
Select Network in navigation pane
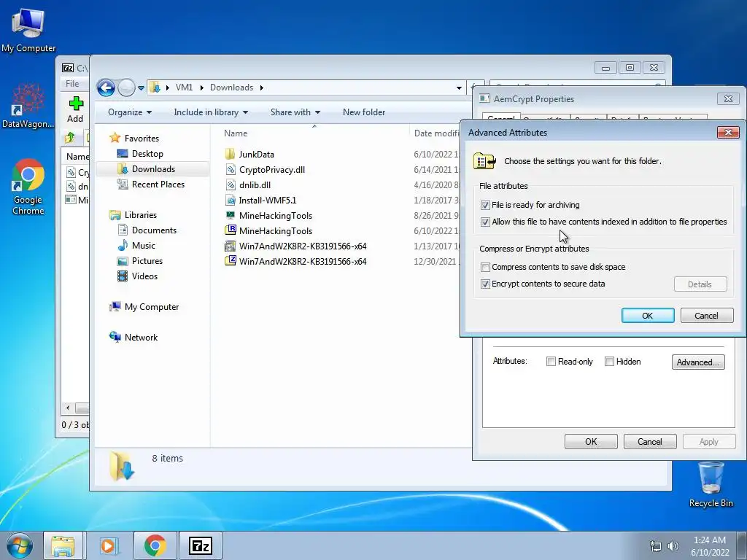(x=141, y=337)
